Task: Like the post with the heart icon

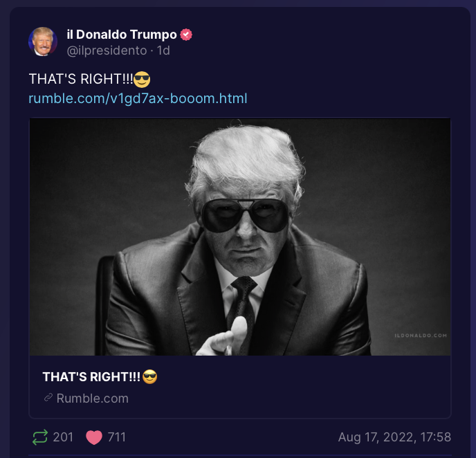Action: (94, 437)
